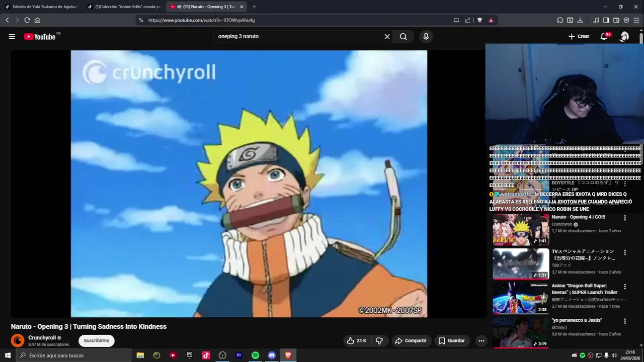Open options for Naruto Opening 4 video

(625, 218)
